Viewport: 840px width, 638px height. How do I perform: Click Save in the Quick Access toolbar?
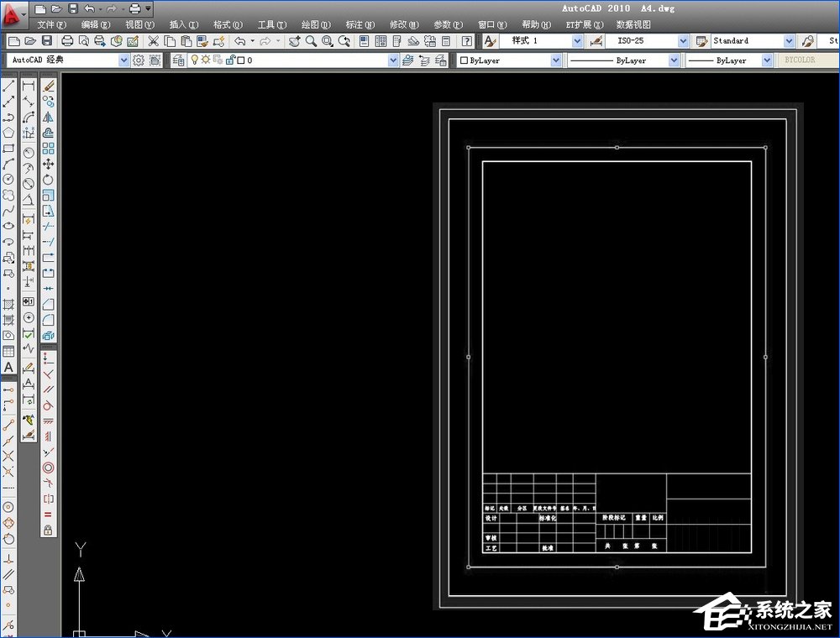coord(73,8)
